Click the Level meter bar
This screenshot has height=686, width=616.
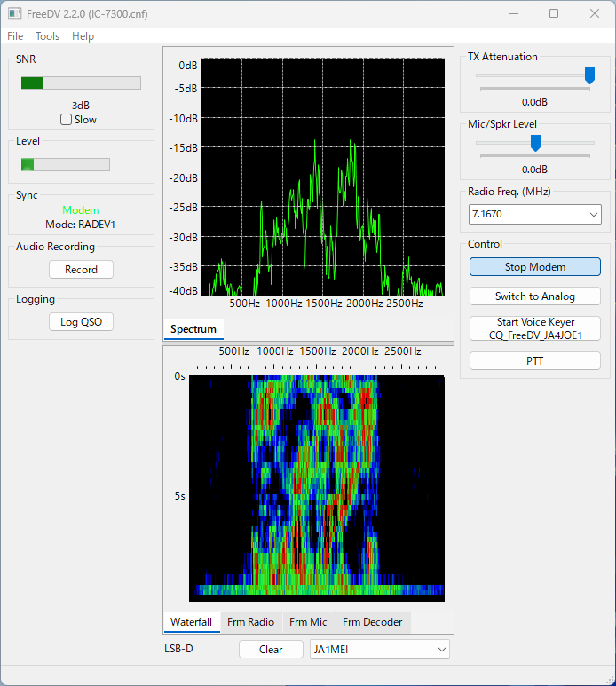click(66, 164)
